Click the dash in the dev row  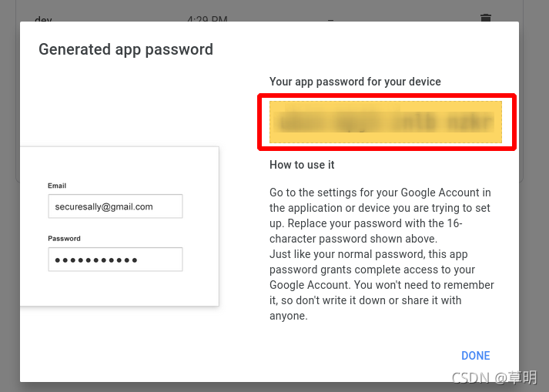[330, 20]
